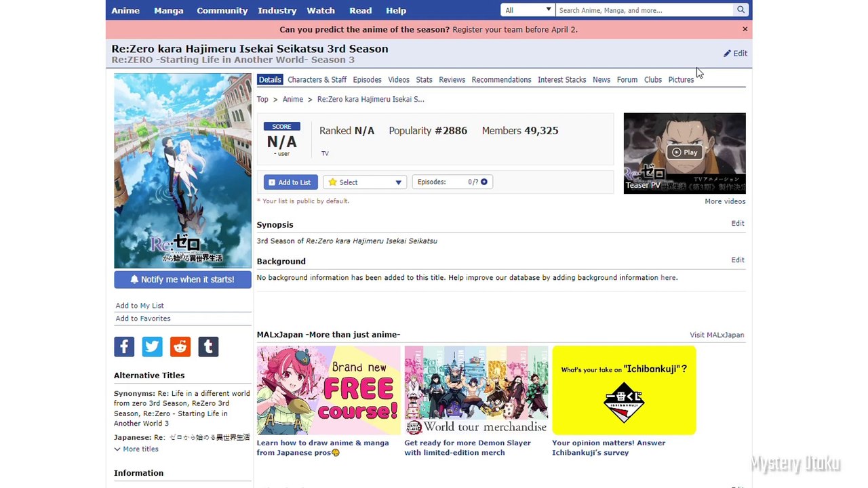The height and width of the screenshot is (488, 868).
Task: Open Demon Slayer World tour merchandise thumbnail
Action: coord(476,390)
